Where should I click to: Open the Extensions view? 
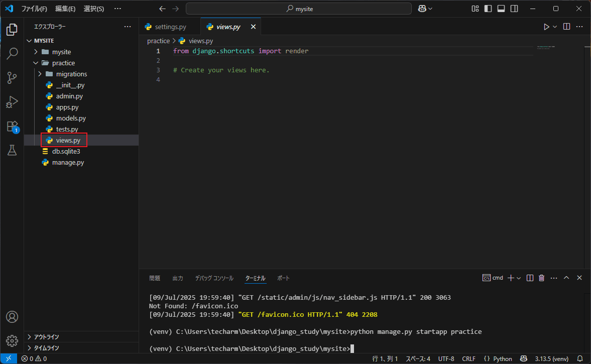coord(12,126)
